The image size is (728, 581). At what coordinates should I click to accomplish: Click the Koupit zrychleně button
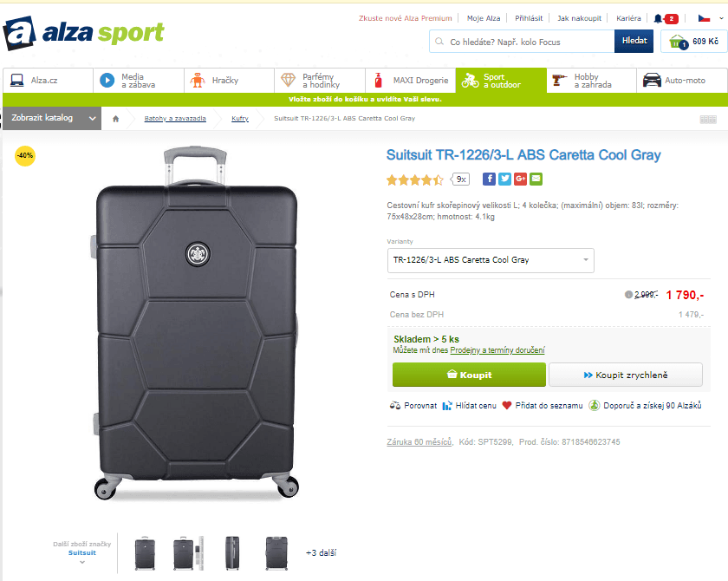[625, 375]
